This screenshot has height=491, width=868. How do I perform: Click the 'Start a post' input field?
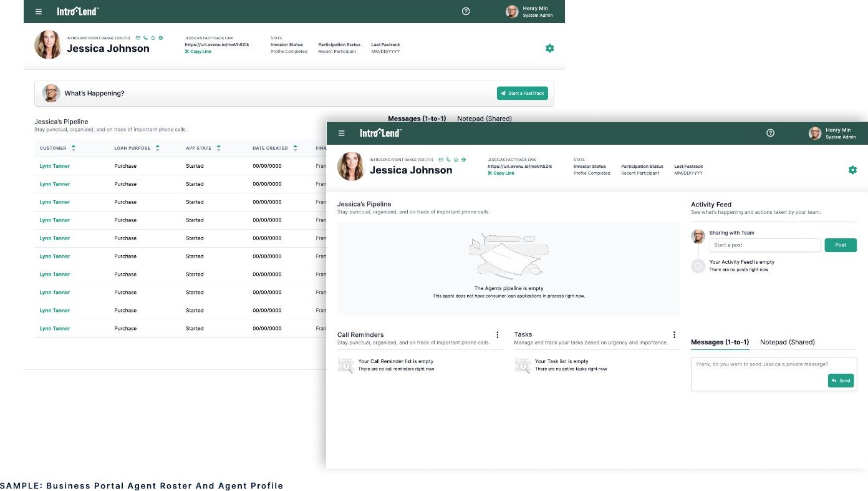pos(765,245)
